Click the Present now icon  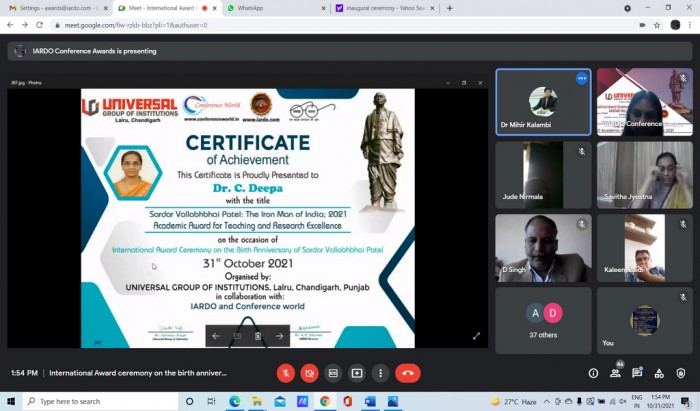tap(357, 373)
